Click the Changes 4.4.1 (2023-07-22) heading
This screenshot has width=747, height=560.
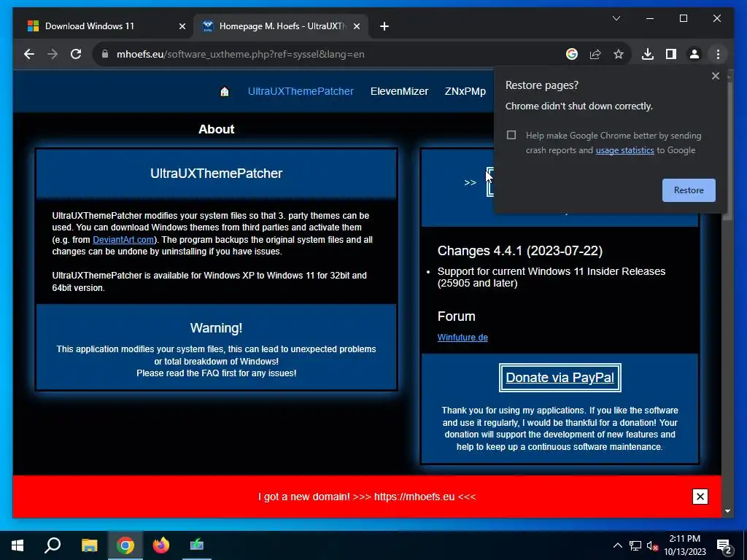tap(519, 251)
